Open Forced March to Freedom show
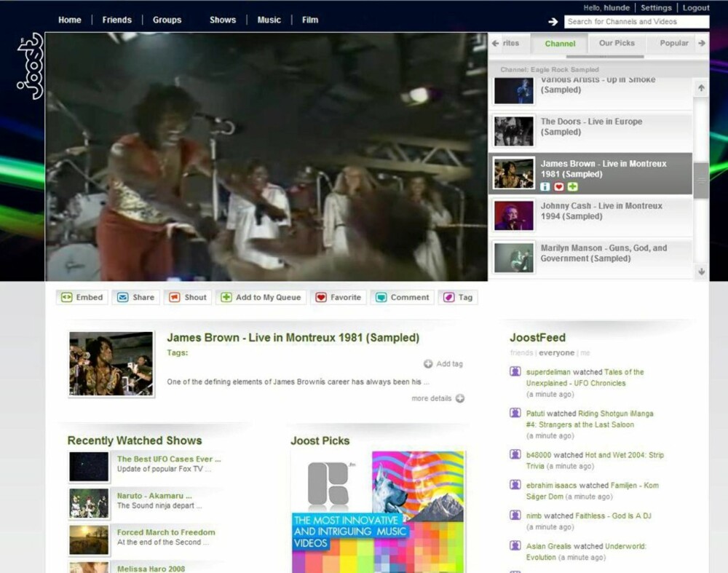 [166, 533]
